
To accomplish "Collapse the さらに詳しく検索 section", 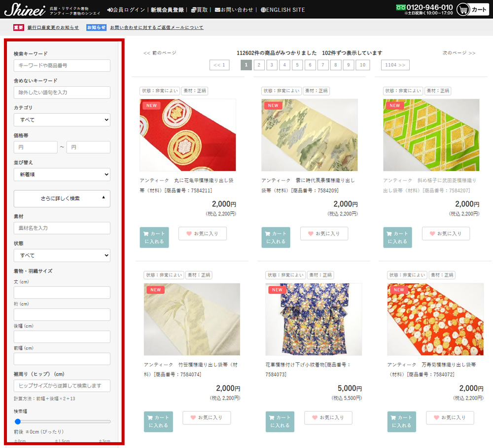I will click(x=62, y=199).
